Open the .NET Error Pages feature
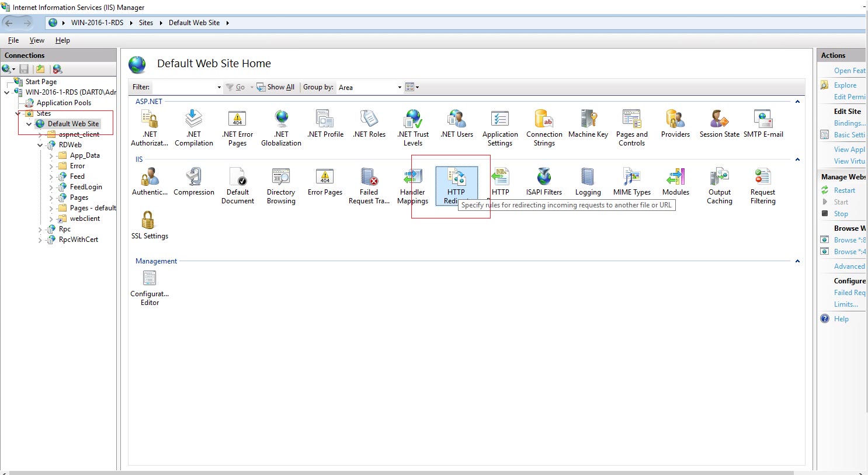 point(238,128)
